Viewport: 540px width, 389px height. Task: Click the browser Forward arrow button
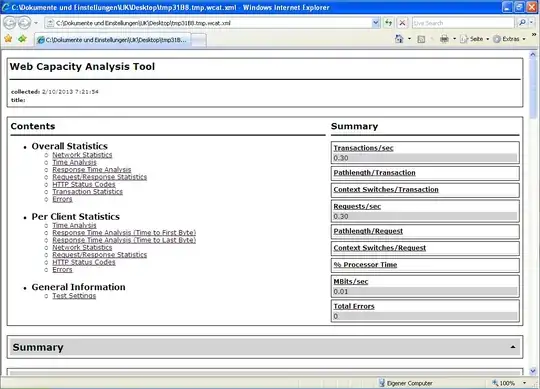tap(24, 23)
